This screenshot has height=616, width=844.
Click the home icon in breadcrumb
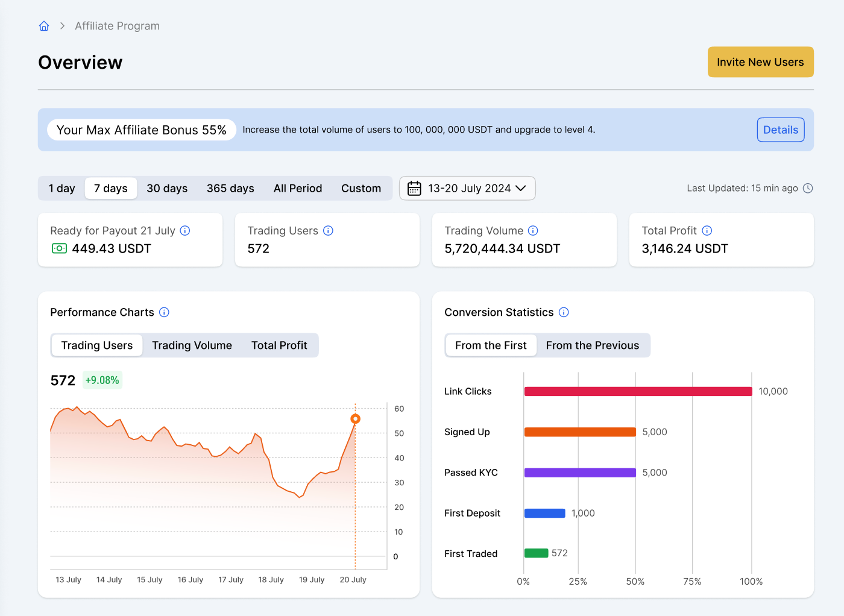pos(44,26)
